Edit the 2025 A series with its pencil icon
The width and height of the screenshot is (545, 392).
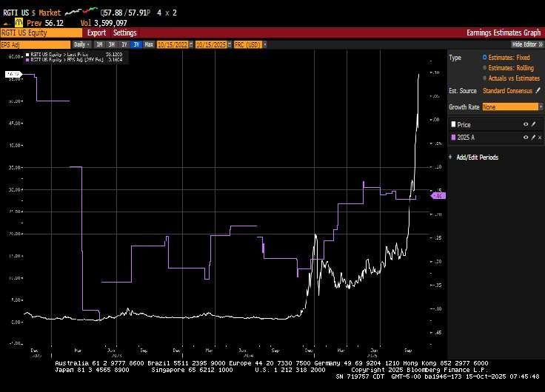534,138
